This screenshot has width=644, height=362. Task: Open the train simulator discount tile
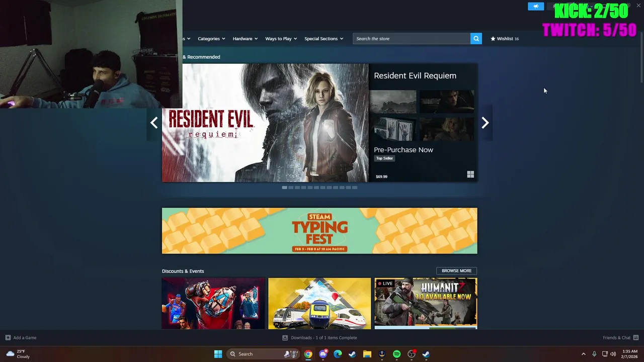pos(319,304)
